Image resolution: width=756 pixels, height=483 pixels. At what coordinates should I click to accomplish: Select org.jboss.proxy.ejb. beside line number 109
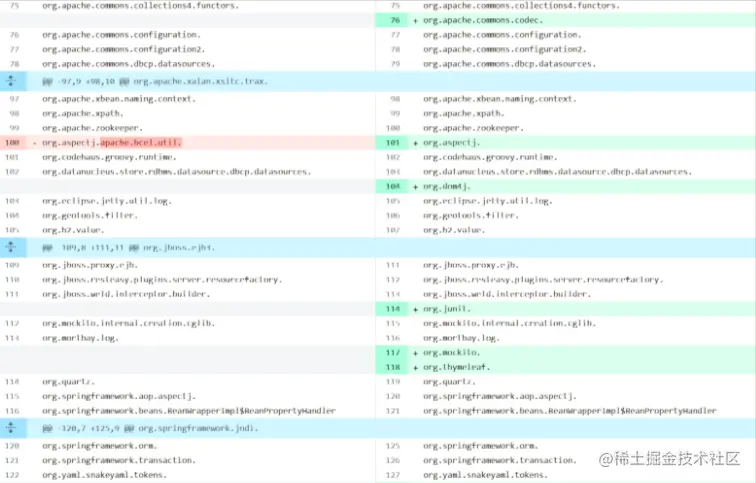tap(90, 265)
